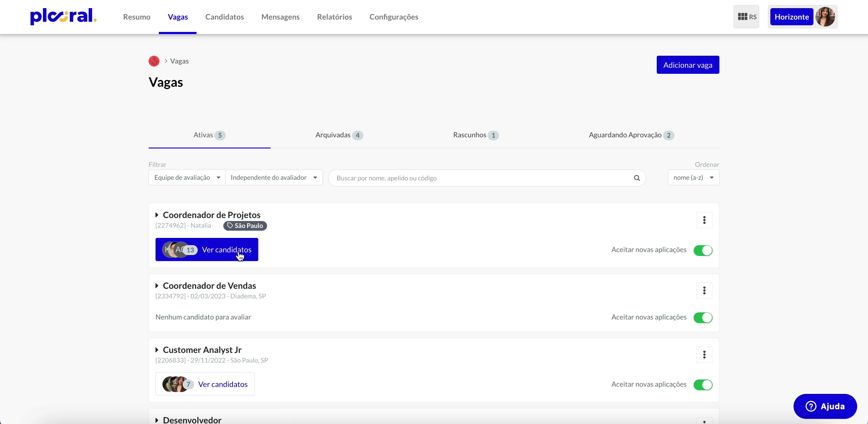Expand the Customer Analyst Jr job
Viewport: 868px width, 424px height.
157,350
